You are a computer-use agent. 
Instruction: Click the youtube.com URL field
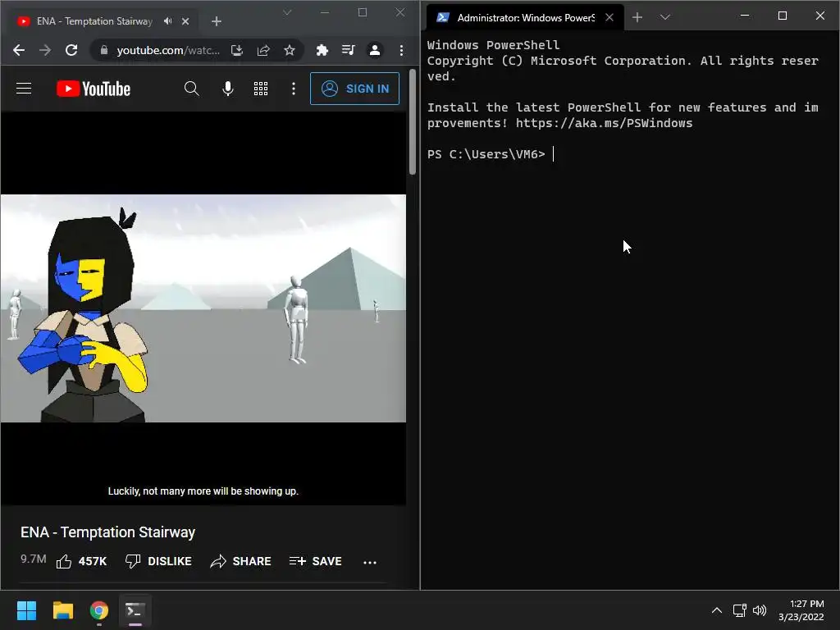[x=168, y=50]
